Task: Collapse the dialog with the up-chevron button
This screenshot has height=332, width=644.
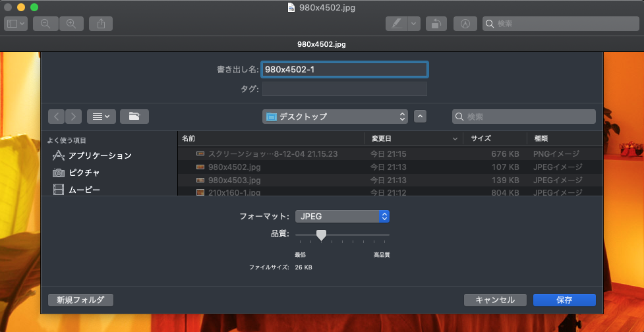Action: coord(420,117)
